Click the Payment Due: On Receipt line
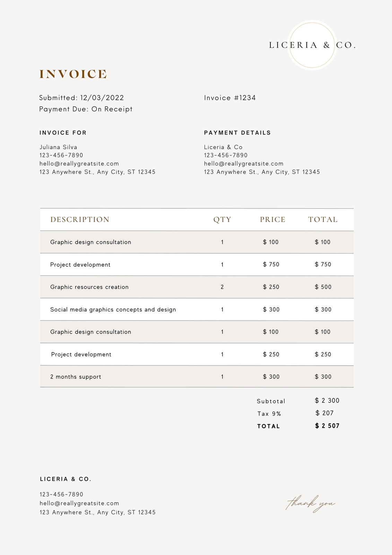Screen dimensions: 392x555 (86, 109)
